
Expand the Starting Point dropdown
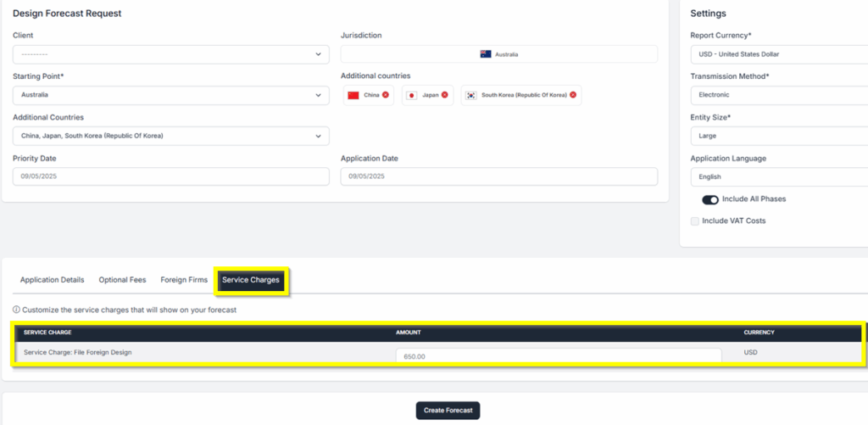[x=170, y=95]
